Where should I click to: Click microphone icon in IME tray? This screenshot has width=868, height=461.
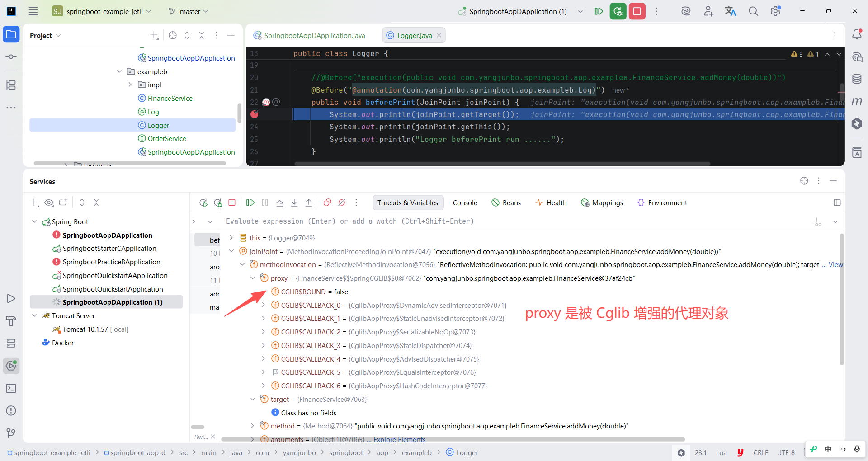[x=857, y=449]
